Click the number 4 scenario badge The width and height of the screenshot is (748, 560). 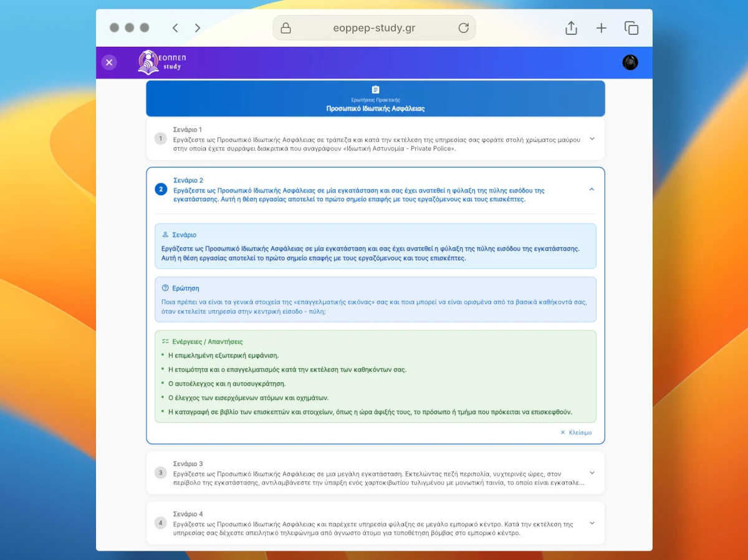pos(161,523)
